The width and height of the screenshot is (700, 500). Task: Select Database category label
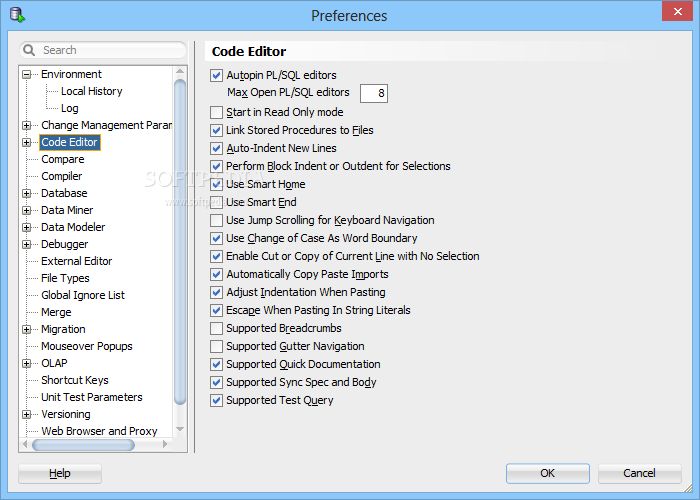coord(64,193)
